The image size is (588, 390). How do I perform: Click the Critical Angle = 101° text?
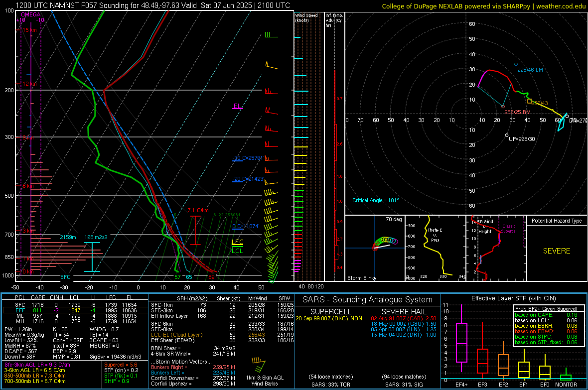376,200
